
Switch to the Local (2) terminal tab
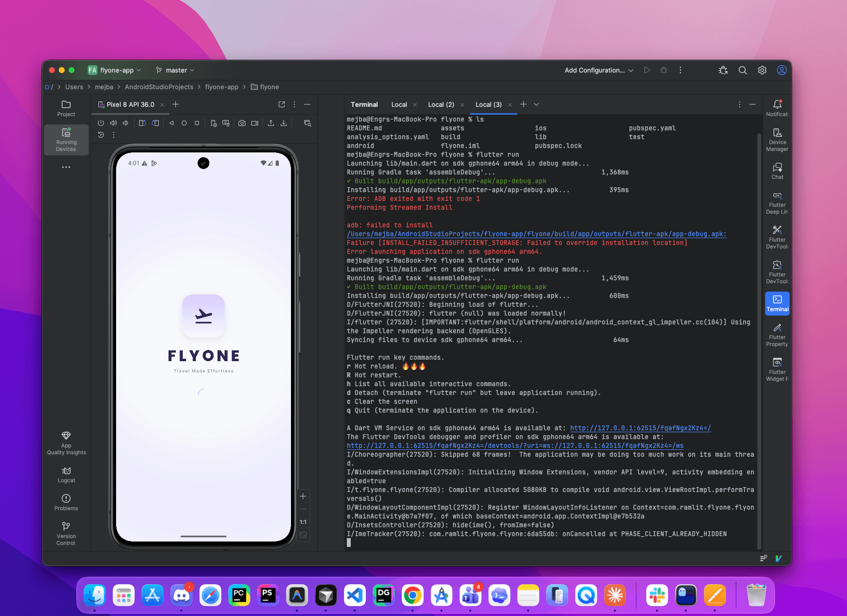(x=441, y=104)
